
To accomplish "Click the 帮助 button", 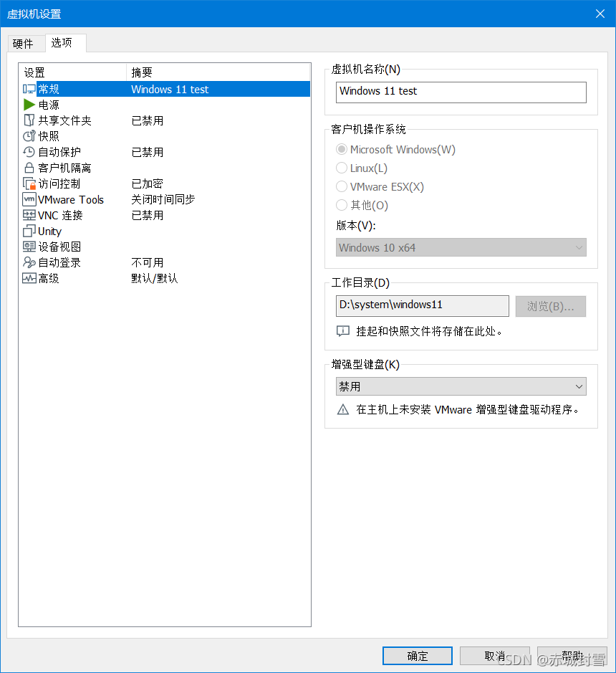I will tap(572, 656).
